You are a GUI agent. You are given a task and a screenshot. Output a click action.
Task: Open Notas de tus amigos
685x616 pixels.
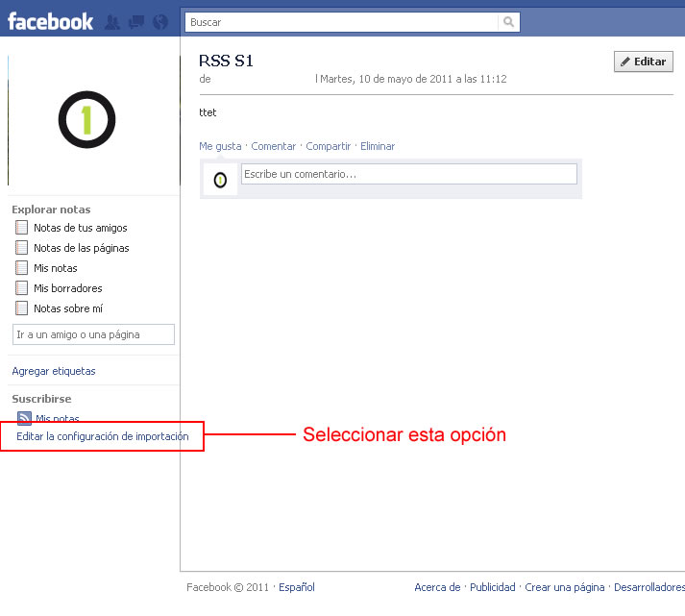pyautogui.click(x=81, y=228)
